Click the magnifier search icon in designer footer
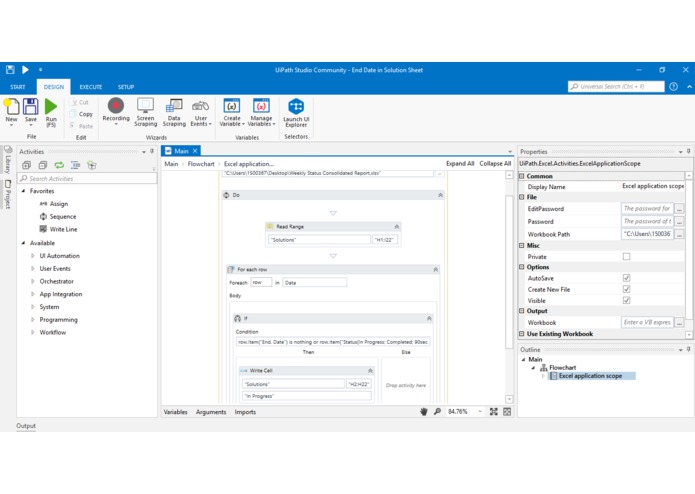Image resolution: width=695 pixels, height=494 pixels. [x=437, y=412]
